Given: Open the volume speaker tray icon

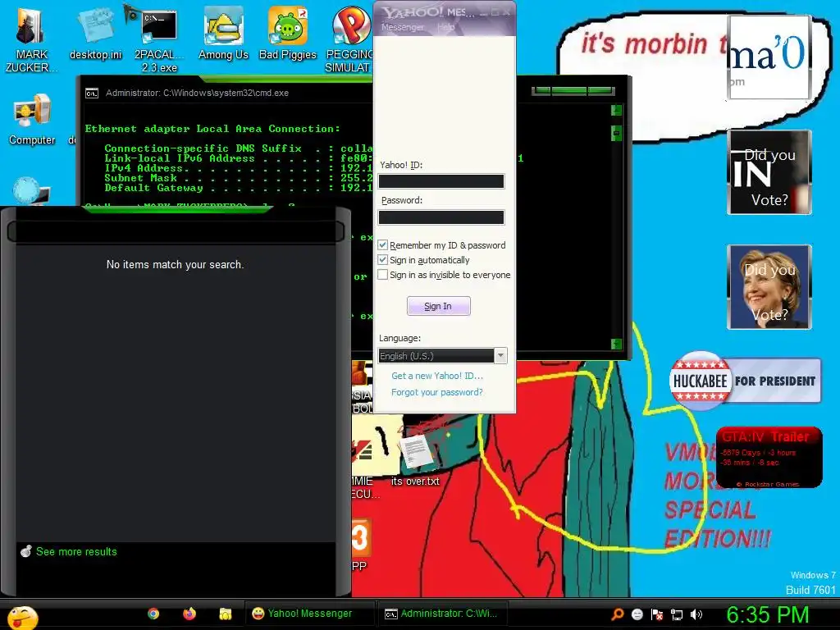Looking at the screenshot, I should [696, 614].
